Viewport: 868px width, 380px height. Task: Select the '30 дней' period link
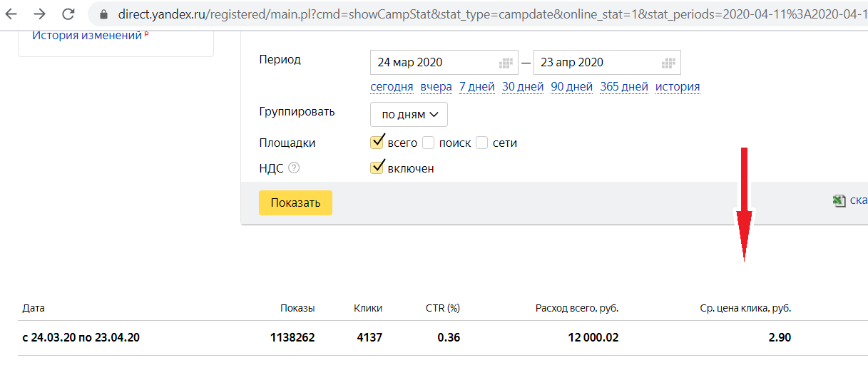(523, 87)
